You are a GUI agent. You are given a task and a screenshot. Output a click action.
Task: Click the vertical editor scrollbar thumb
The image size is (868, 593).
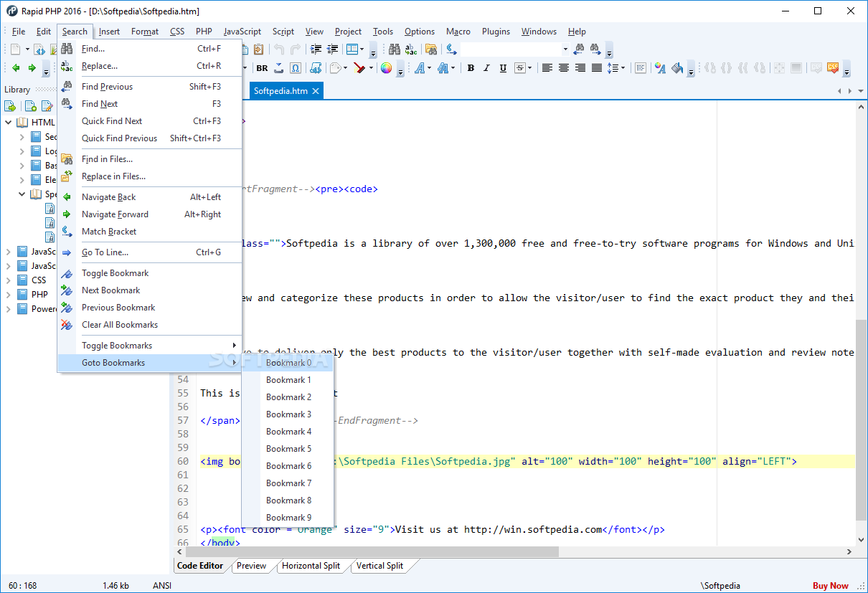click(862, 421)
